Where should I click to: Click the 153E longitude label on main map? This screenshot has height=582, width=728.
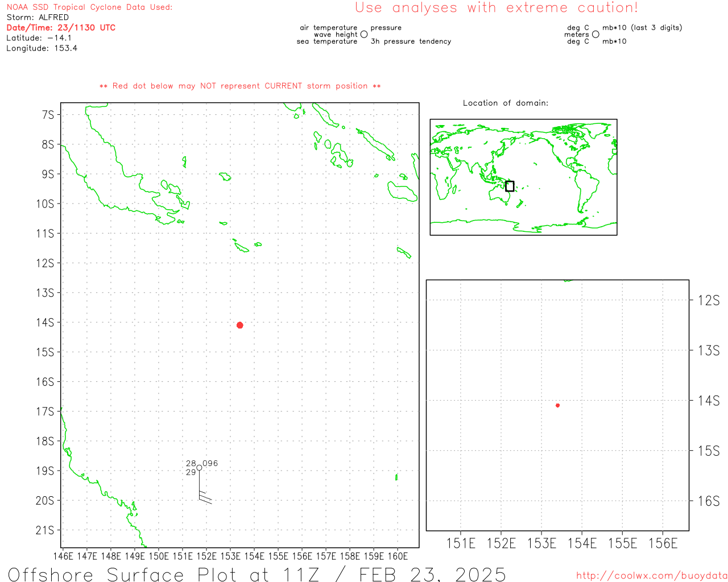230,556
